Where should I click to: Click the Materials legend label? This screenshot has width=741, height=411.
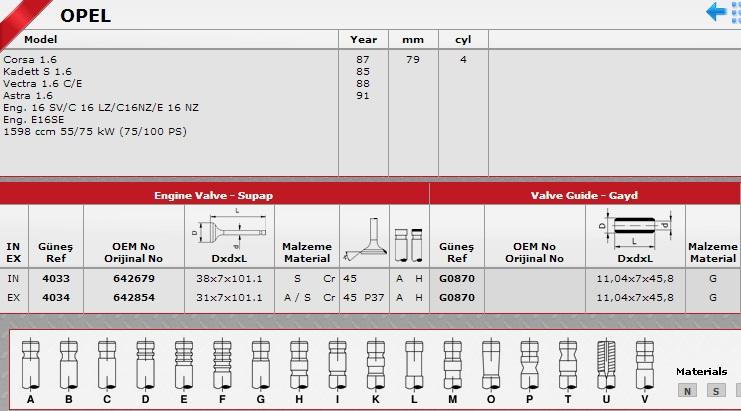701,371
